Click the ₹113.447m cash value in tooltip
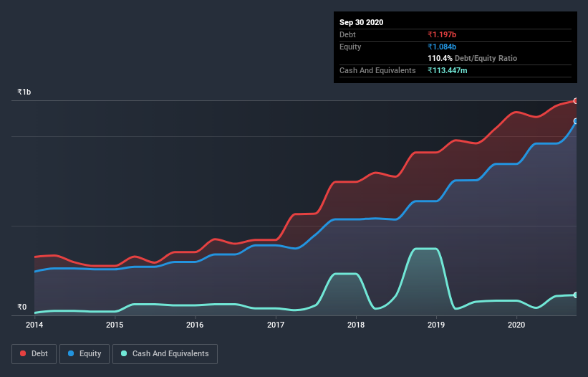The width and height of the screenshot is (588, 377). point(448,70)
